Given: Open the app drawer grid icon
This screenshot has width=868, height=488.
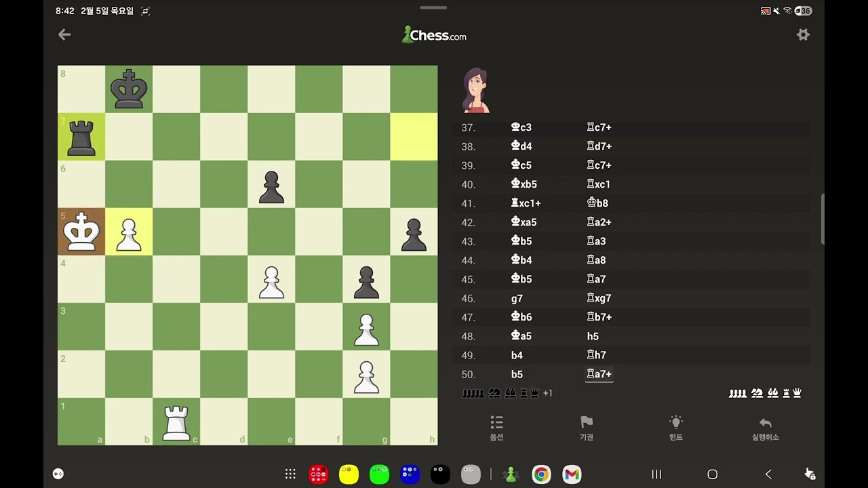Looking at the screenshot, I should click(290, 474).
